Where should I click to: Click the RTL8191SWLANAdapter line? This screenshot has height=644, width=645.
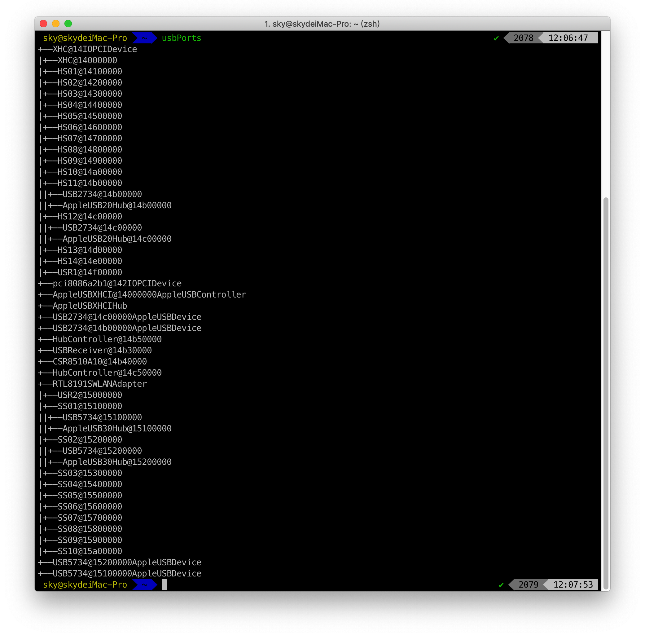point(99,384)
